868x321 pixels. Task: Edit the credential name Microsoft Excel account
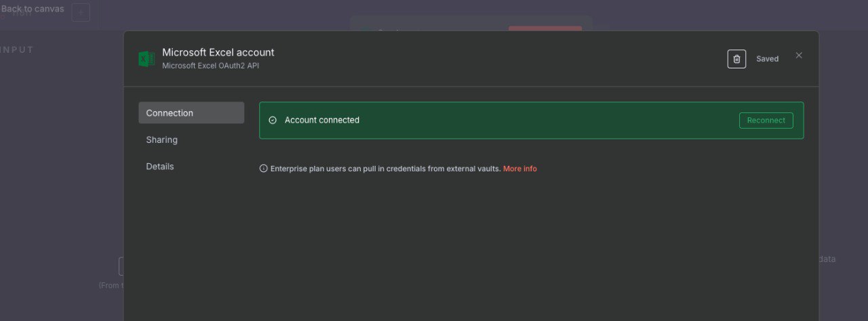218,52
